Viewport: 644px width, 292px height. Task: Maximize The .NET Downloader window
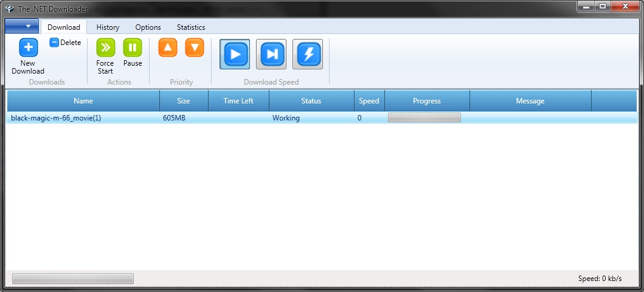coord(603,6)
